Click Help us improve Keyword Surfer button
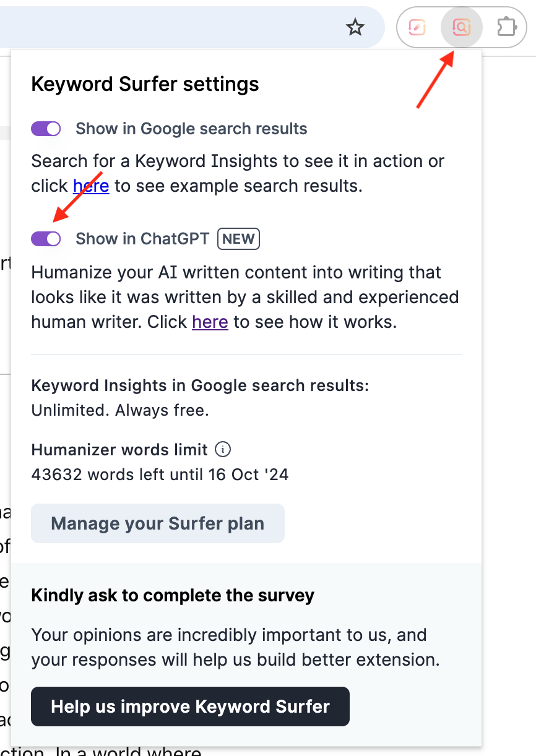The height and width of the screenshot is (756, 536). tap(190, 707)
